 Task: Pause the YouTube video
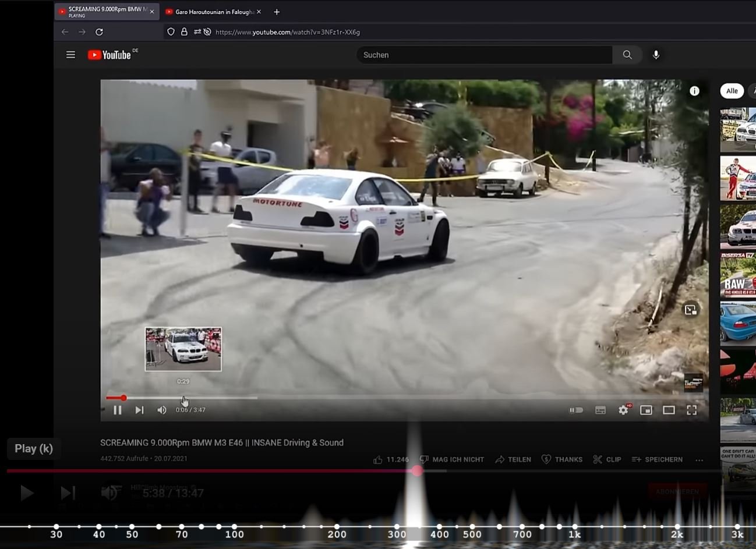coord(118,410)
